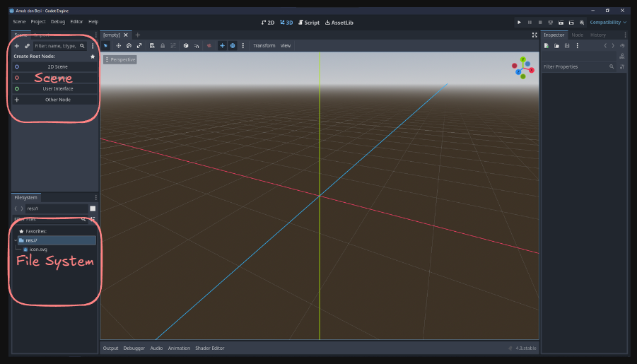
Task: Close the [empty] scene tab
Action: [126, 35]
